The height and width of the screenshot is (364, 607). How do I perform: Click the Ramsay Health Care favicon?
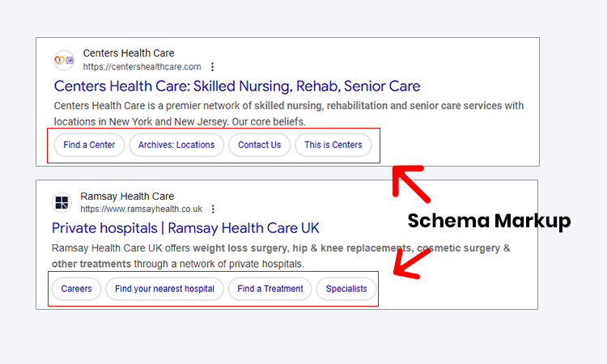pyautogui.click(x=62, y=202)
